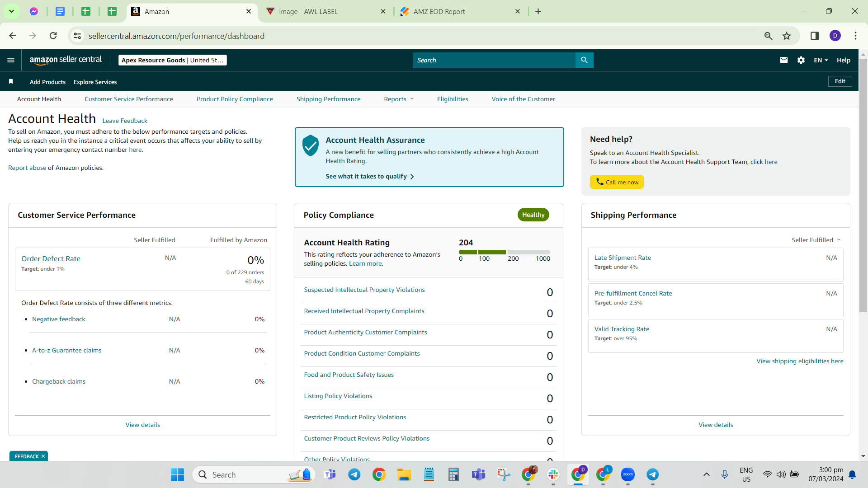Open the Chrome side panel
Screen dimensions: 868x488
815,36
